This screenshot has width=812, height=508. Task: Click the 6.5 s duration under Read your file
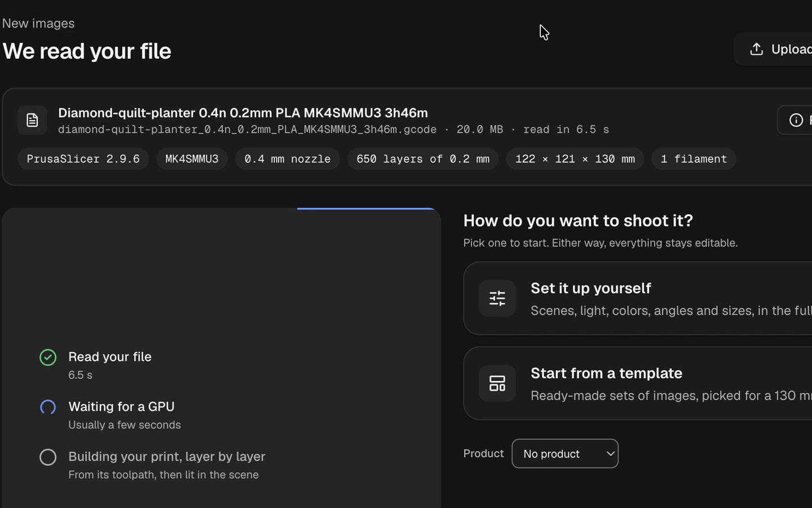pos(80,375)
